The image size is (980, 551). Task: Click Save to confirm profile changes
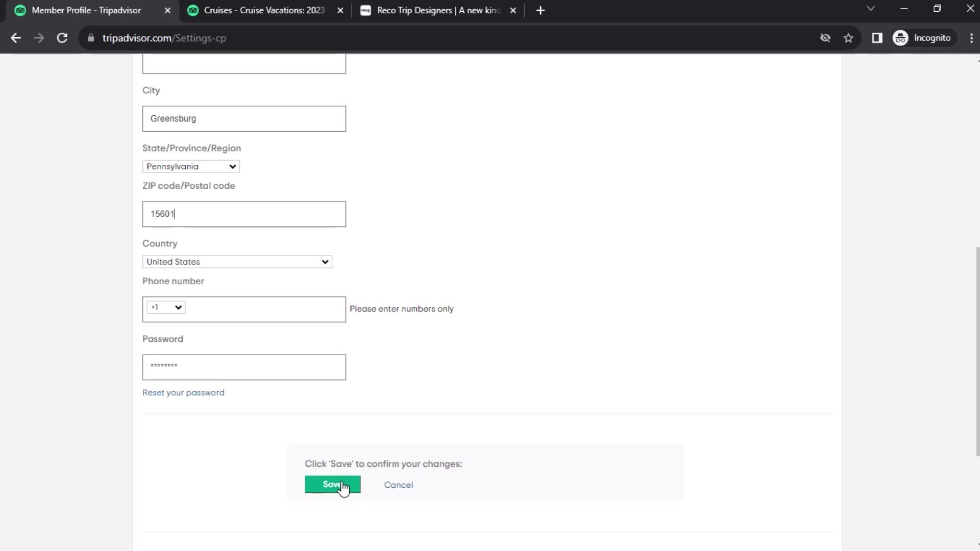[x=332, y=485]
